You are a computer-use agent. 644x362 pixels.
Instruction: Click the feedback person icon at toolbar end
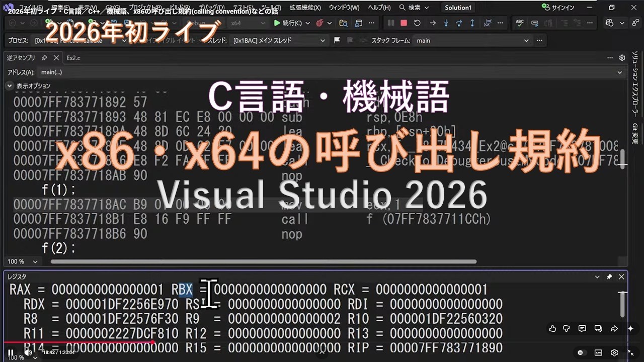[x=636, y=23]
